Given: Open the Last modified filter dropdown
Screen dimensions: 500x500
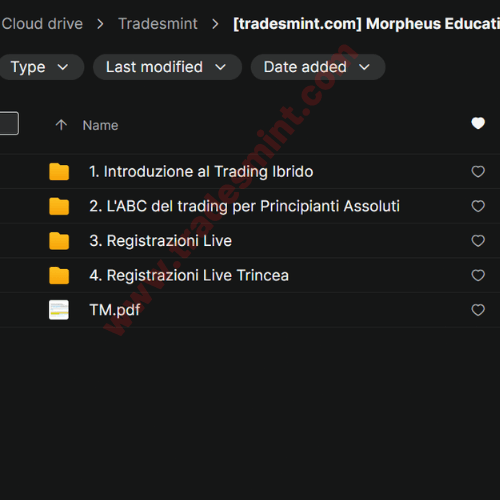Looking at the screenshot, I should pos(167,67).
